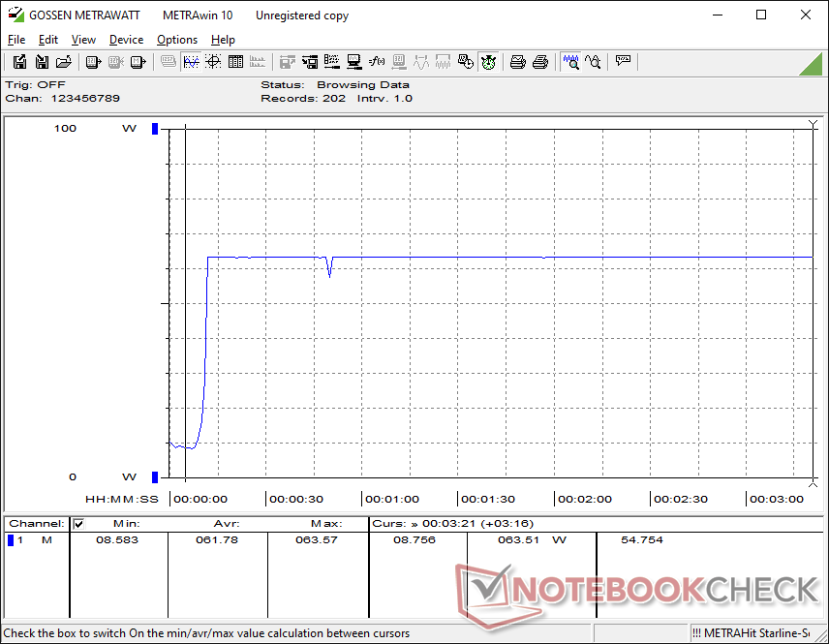
Task: Open the File menu
Action: 16,40
